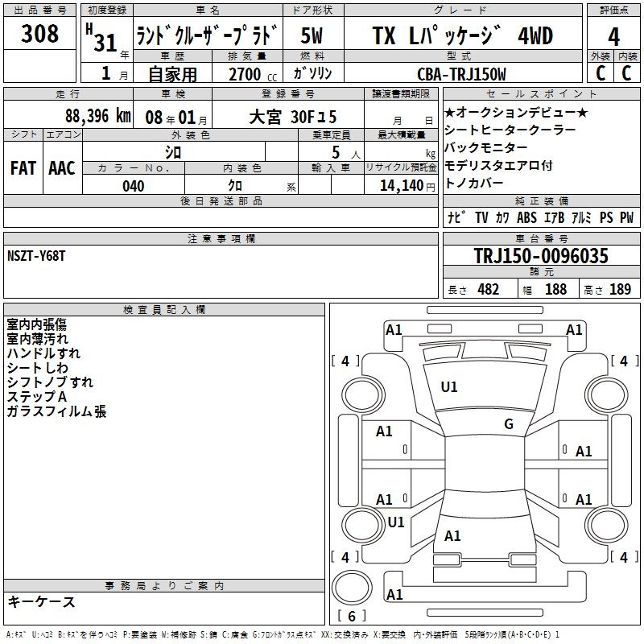Viewport: 644px width, 644px height.
Task: Click the interior color クロ
Action: coord(235,186)
